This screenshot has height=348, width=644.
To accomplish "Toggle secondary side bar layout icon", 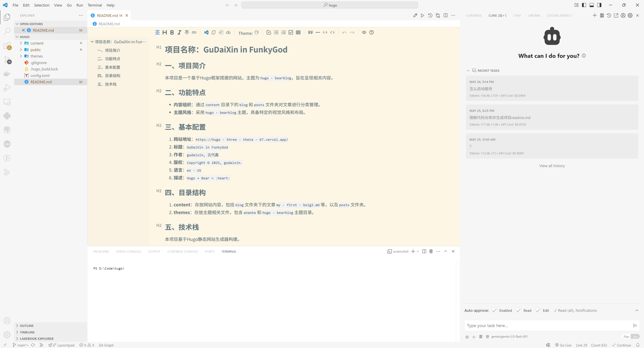I will (599, 5).
